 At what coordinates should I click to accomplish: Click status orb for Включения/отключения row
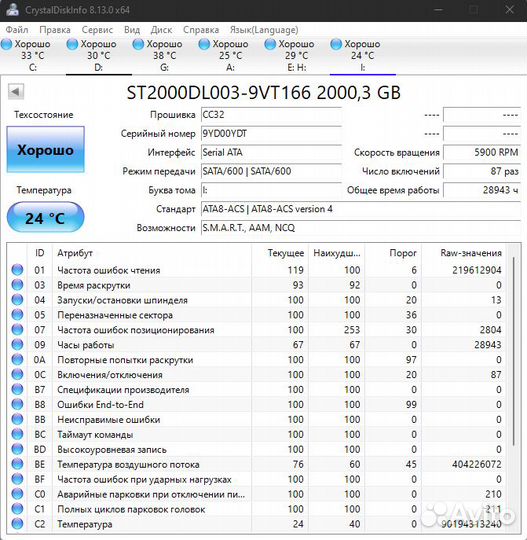pos(17,374)
